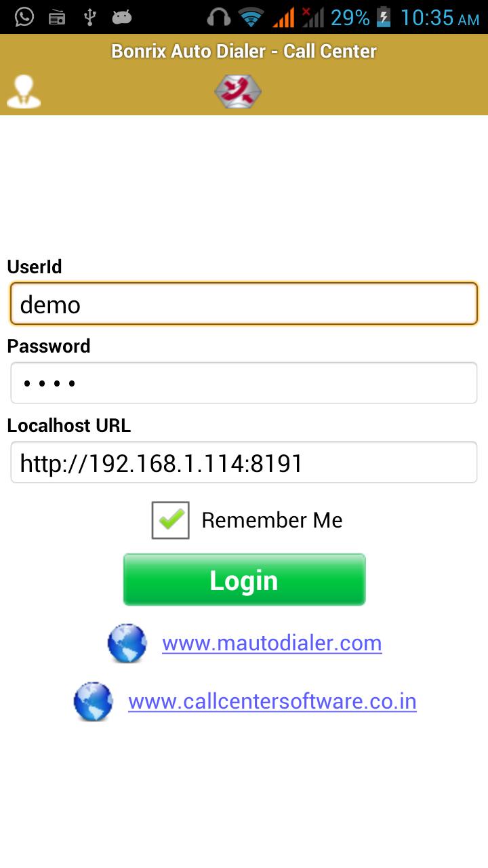
Task: Click the green Login button
Action: point(244,580)
